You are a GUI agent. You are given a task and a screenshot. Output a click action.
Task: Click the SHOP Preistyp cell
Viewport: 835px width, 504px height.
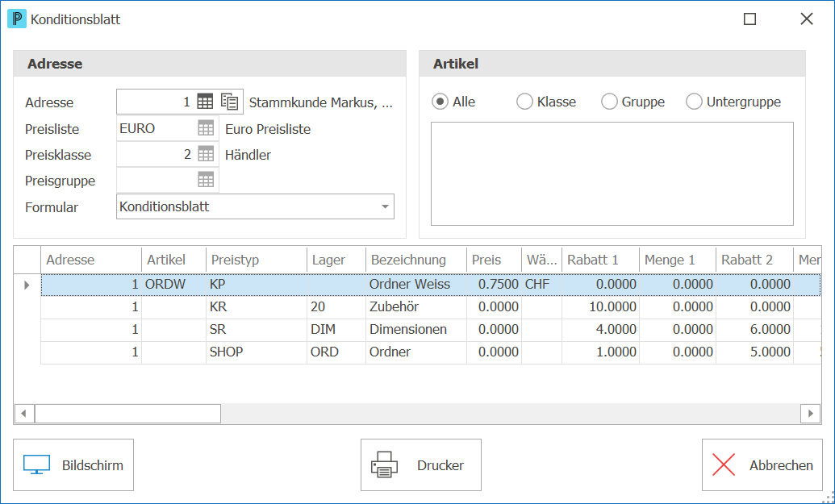[256, 352]
